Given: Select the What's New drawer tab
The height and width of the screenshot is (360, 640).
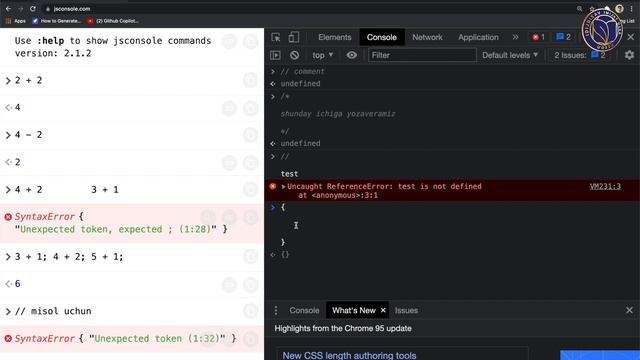Looking at the screenshot, I should click(x=353, y=311).
